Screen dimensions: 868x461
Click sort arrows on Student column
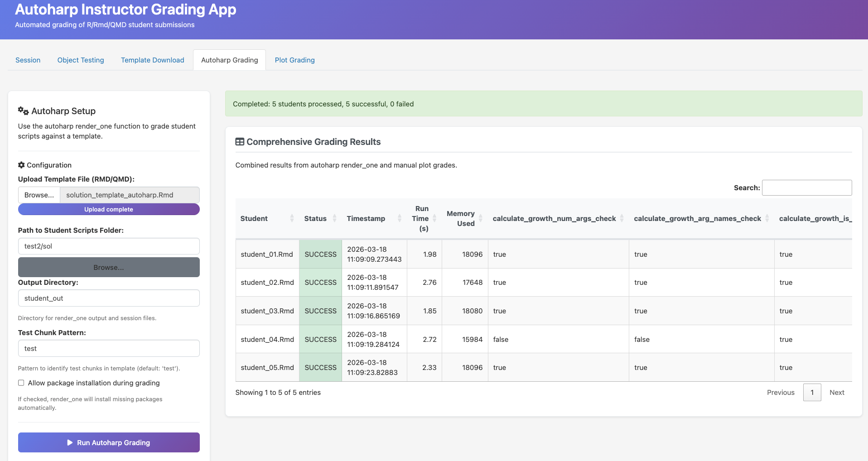pyautogui.click(x=292, y=219)
